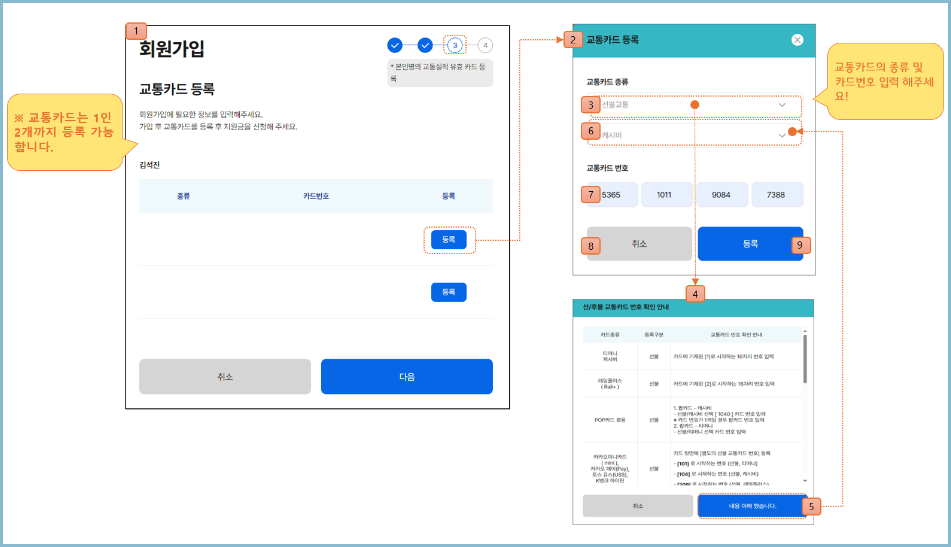The width and height of the screenshot is (951, 547).
Task: Click the 교통카드 번호 확인 안내 column header
Action: click(x=736, y=335)
